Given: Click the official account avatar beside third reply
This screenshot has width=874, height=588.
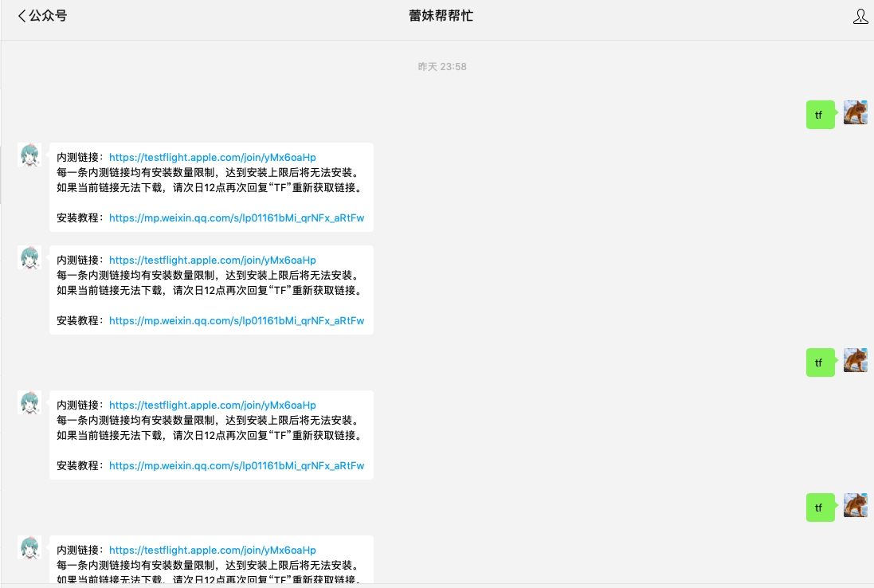Looking at the screenshot, I should coord(29,403).
